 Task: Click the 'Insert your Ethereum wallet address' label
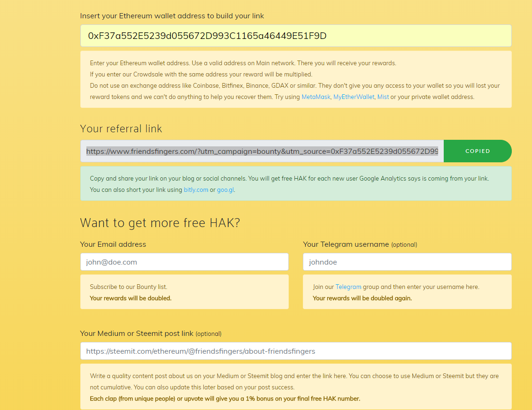172,16
